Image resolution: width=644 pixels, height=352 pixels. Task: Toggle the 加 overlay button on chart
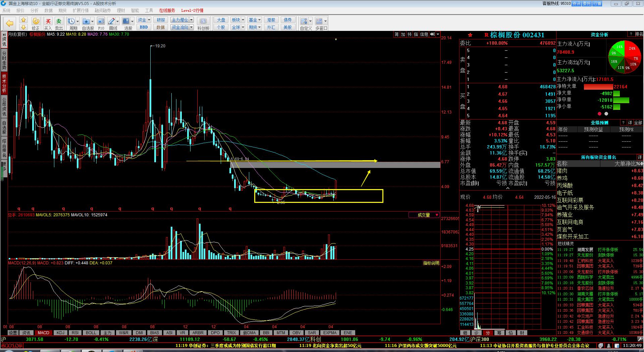tap(403, 34)
